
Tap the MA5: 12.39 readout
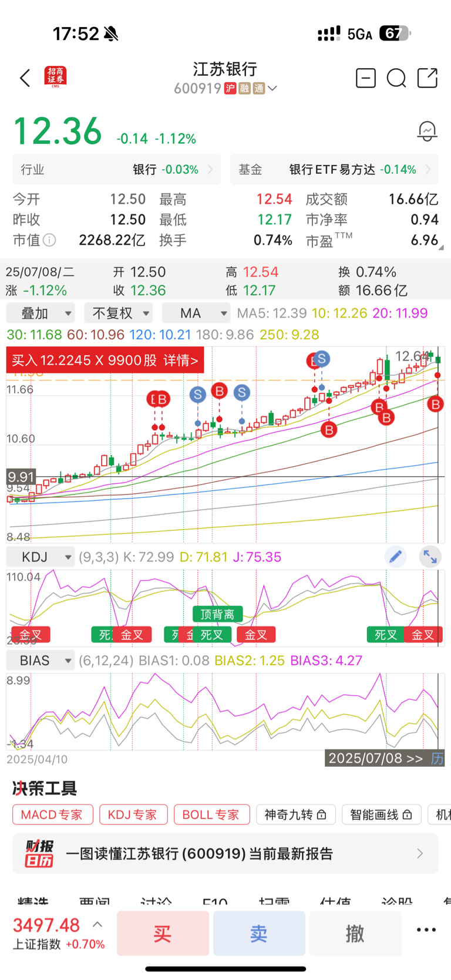pyautogui.click(x=272, y=313)
